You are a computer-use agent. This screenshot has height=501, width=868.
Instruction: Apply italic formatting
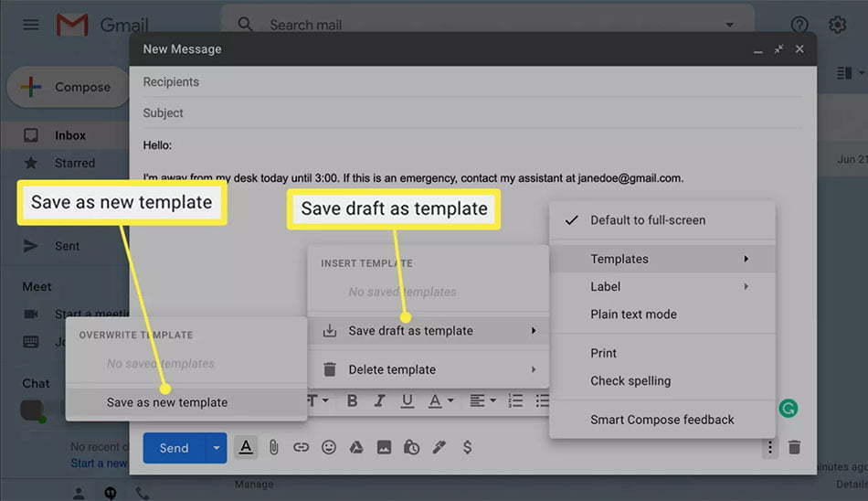(x=380, y=400)
